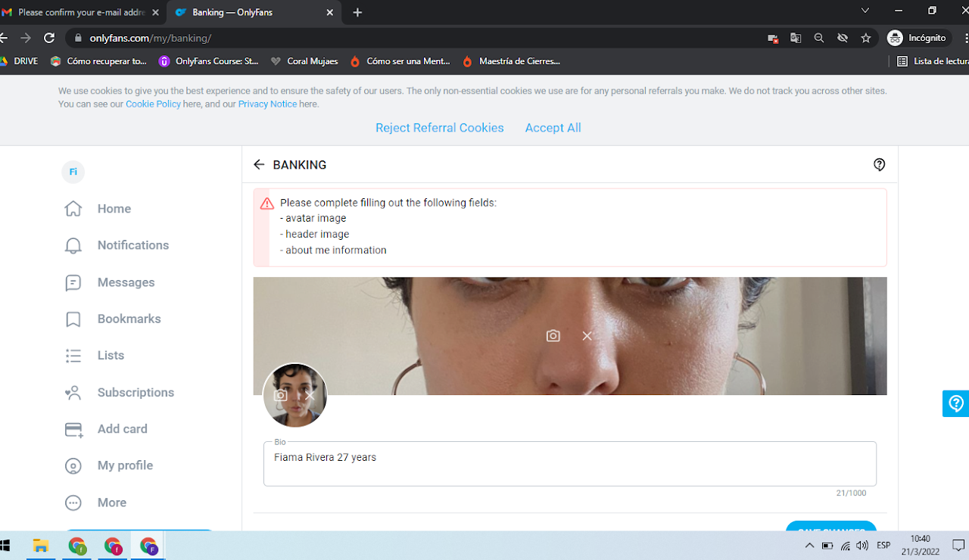Click the '21/1000' character counter

coord(851,493)
